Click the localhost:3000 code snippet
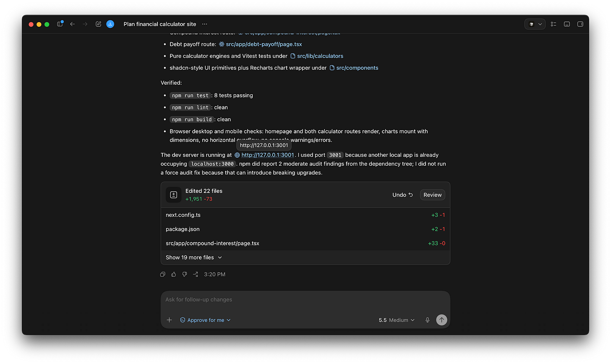 pyautogui.click(x=212, y=164)
